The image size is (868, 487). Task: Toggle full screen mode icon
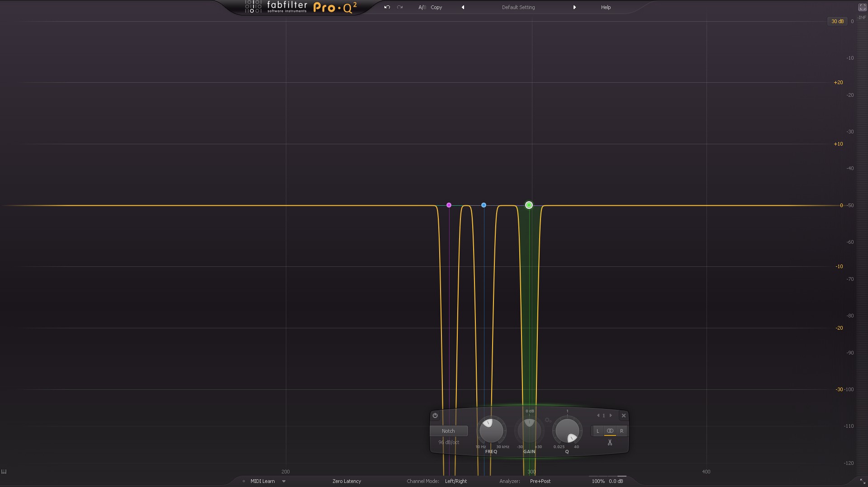(x=862, y=7)
